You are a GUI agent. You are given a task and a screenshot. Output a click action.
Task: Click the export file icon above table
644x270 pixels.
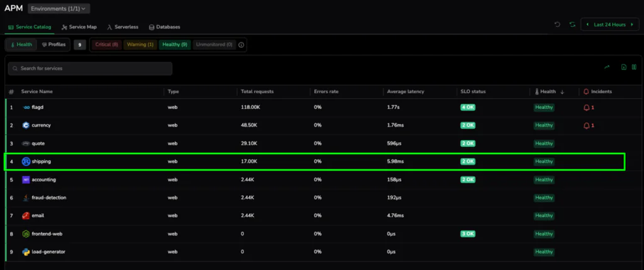(x=624, y=67)
